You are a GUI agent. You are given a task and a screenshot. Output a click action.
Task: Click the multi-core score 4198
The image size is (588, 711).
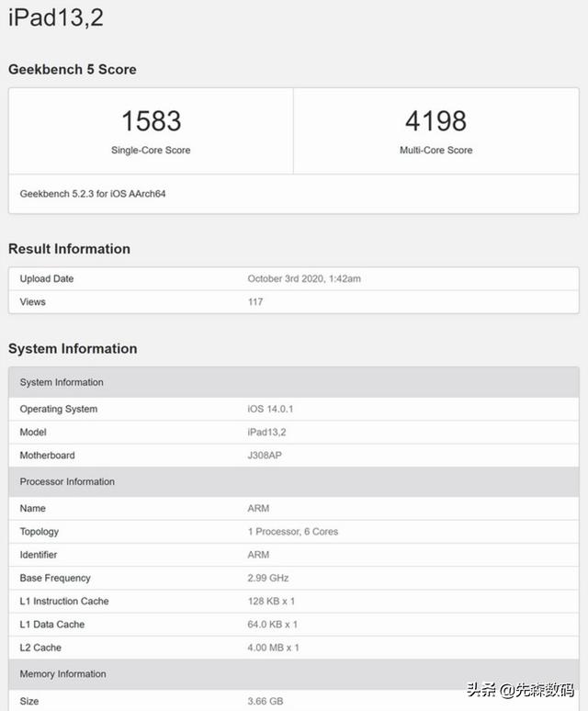click(435, 121)
